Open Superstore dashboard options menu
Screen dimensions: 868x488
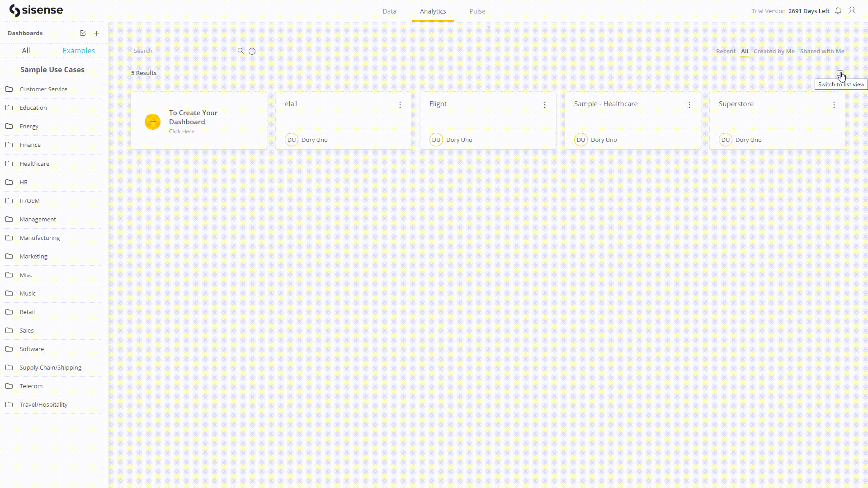pyautogui.click(x=834, y=105)
